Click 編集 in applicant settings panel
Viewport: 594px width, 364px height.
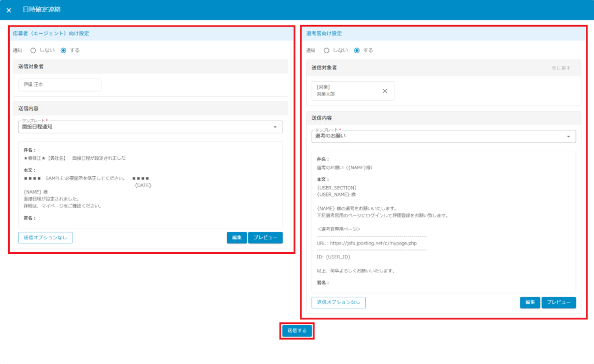pyautogui.click(x=237, y=238)
